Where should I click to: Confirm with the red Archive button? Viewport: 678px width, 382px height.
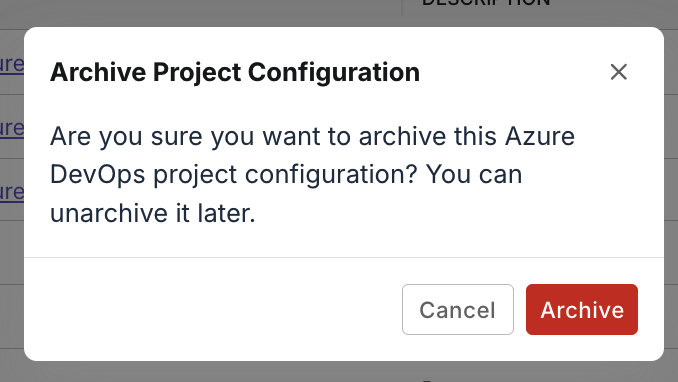click(x=582, y=309)
